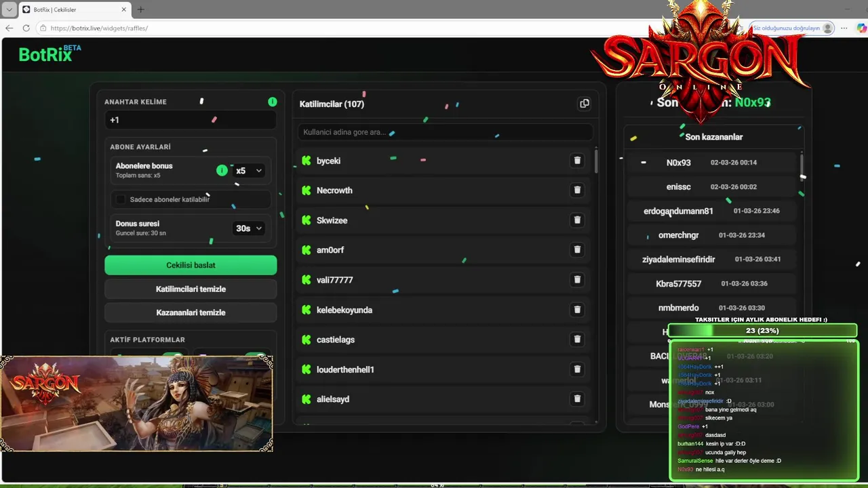The height and width of the screenshot is (488, 868).
Task: Click the Katilimcilar (107) heading
Action: point(332,104)
